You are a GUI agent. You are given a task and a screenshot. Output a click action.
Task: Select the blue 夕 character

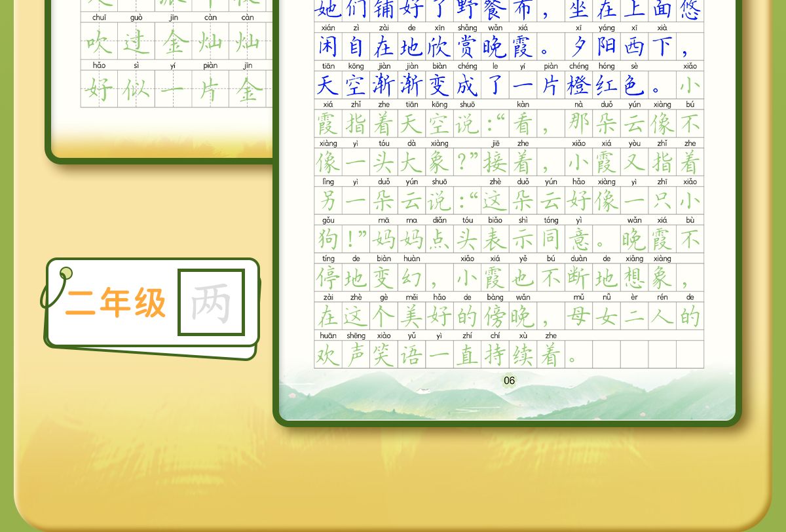[x=579, y=47]
